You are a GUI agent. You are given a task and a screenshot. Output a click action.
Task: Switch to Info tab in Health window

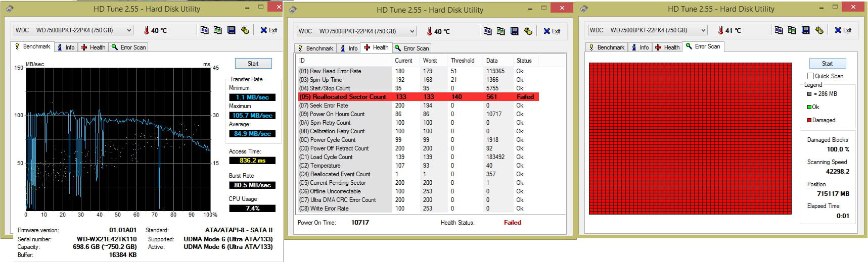[x=349, y=48]
